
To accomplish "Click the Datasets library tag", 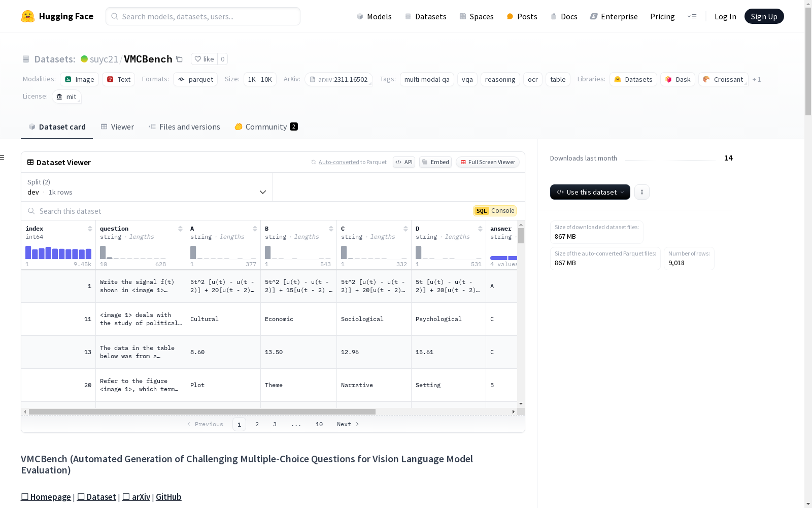I will [633, 79].
